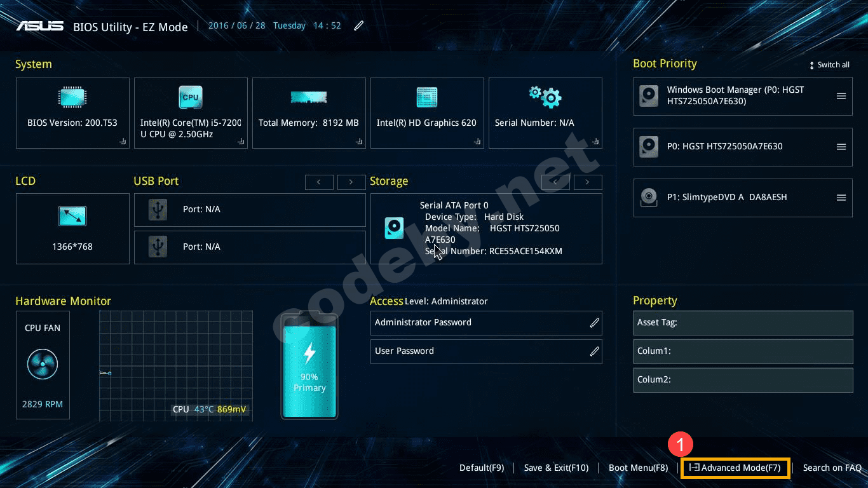Expand the HD Graphics card corner arrow
This screenshot has height=488, width=868.
[477, 142]
